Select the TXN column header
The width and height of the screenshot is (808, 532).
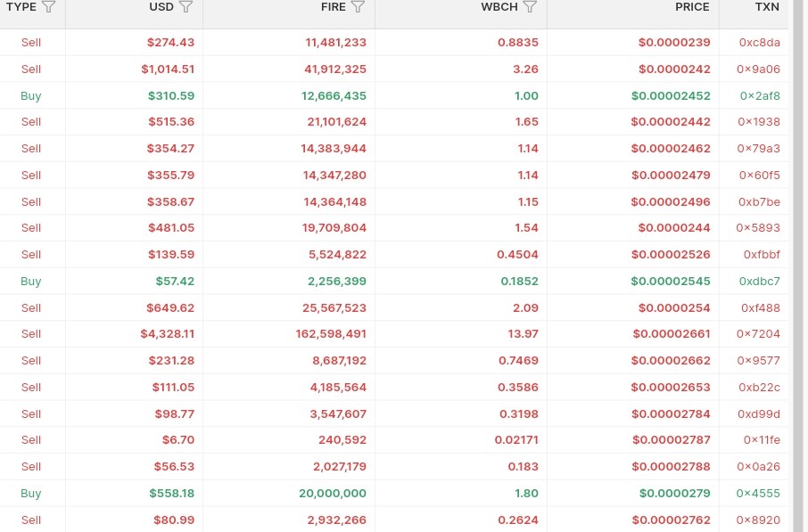coord(767,7)
